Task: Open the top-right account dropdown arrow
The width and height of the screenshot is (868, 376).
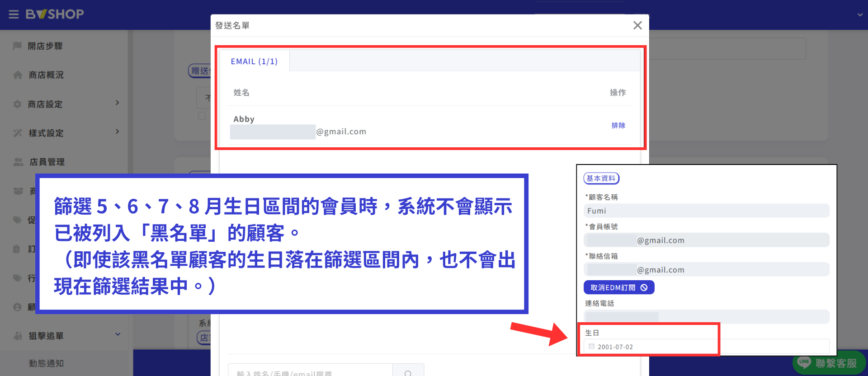Action: point(860,15)
